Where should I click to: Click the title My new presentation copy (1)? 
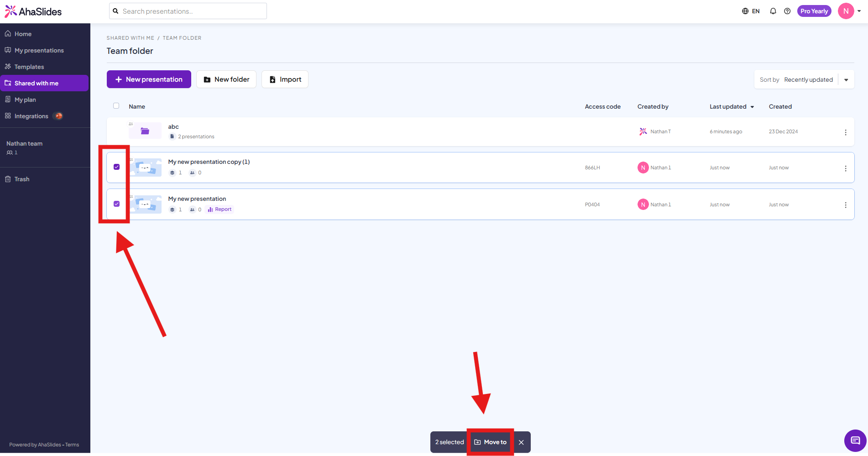209,162
